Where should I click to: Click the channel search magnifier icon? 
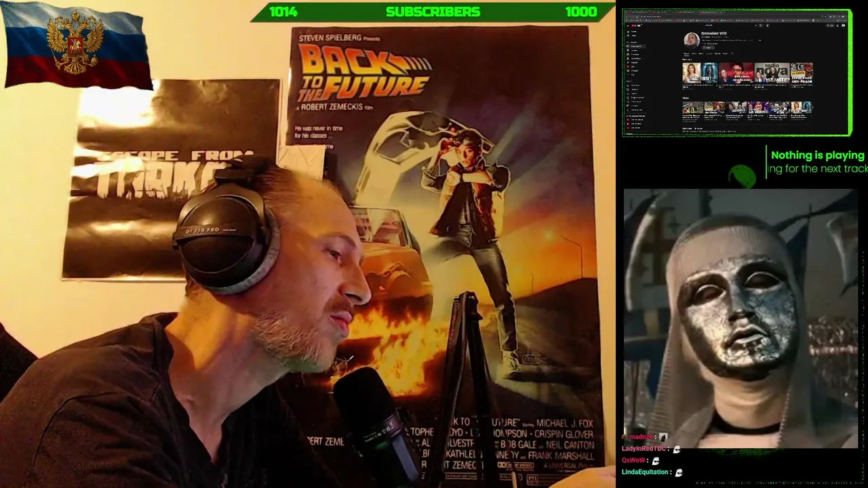coord(734,53)
